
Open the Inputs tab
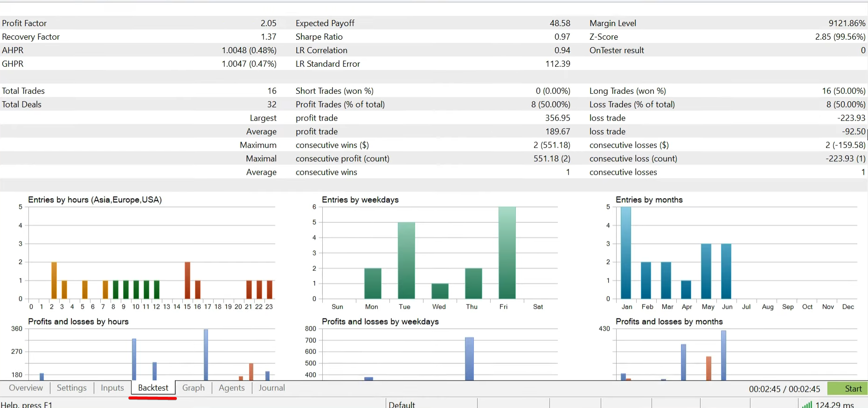[x=112, y=388]
